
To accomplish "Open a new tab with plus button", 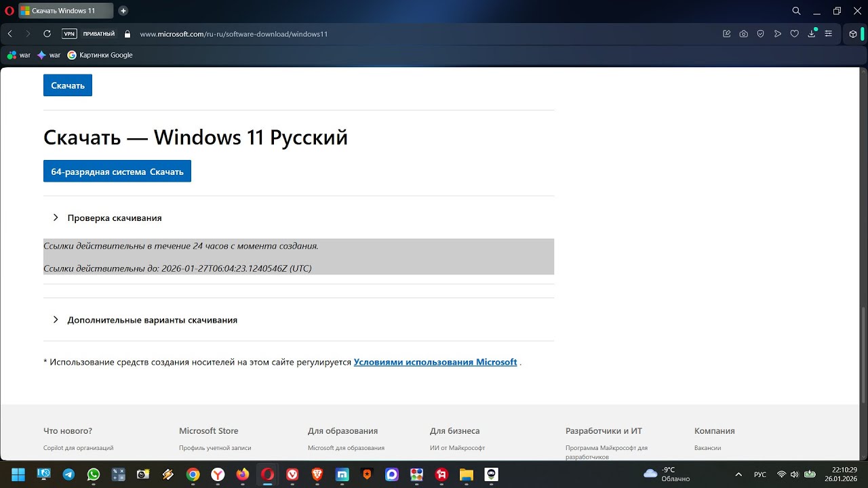I will 123,11.
